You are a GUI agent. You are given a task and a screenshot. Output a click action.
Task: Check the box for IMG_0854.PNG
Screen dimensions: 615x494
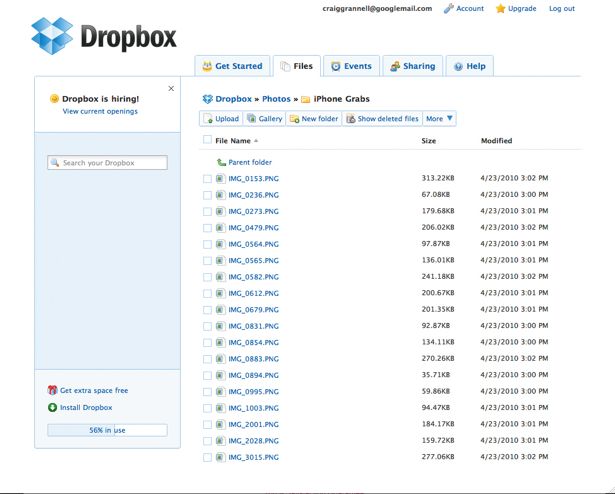(207, 343)
